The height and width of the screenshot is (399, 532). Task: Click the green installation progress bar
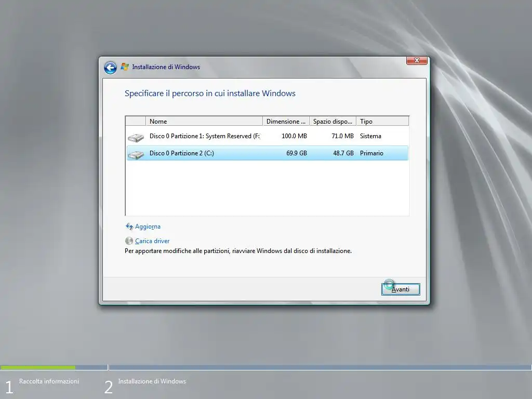[38, 367]
